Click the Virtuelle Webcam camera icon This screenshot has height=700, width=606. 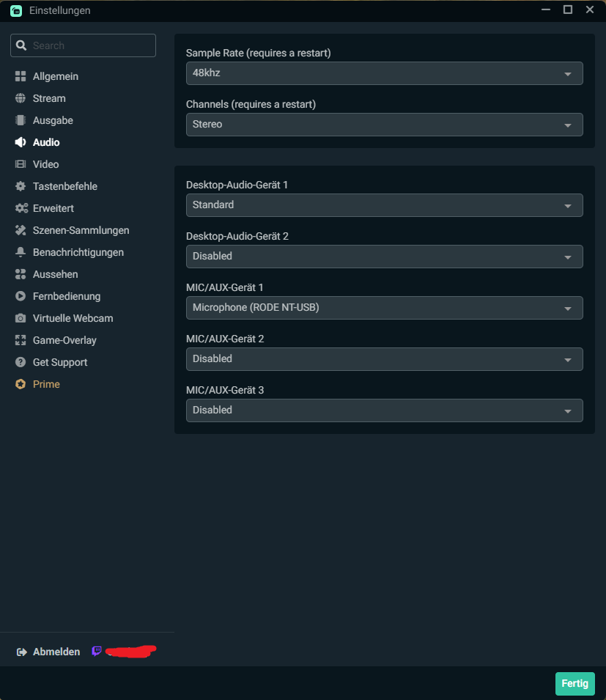click(21, 318)
